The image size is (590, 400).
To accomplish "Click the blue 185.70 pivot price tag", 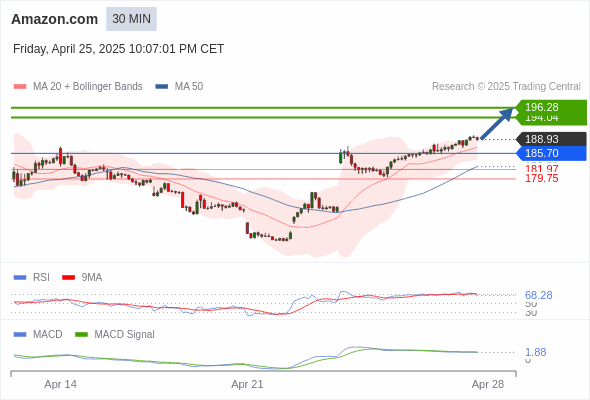I will tap(551, 154).
